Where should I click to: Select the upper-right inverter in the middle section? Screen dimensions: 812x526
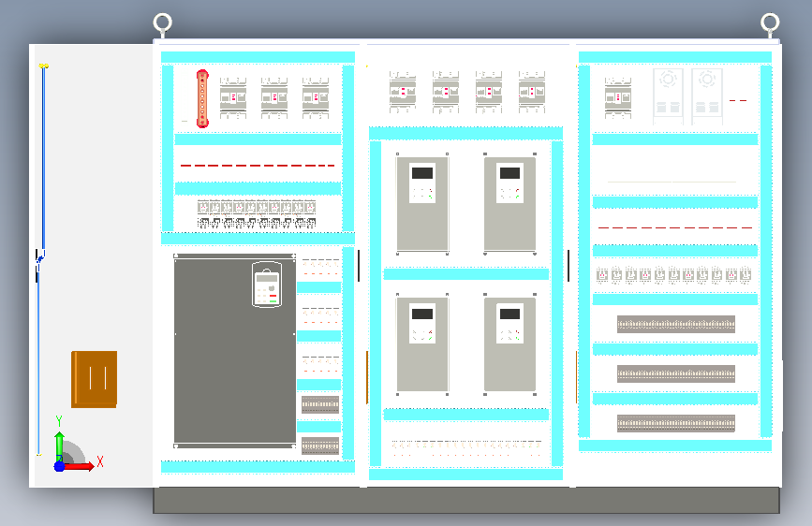[x=509, y=204]
